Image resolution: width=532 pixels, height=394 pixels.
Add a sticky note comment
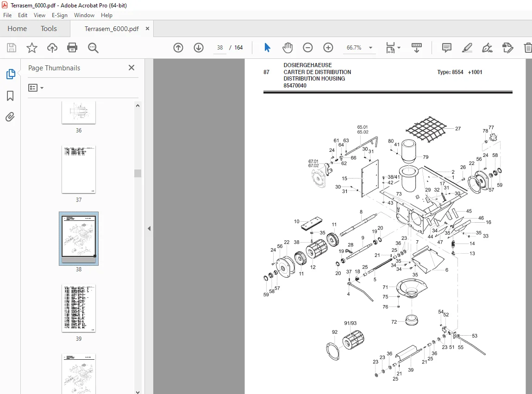pos(446,48)
